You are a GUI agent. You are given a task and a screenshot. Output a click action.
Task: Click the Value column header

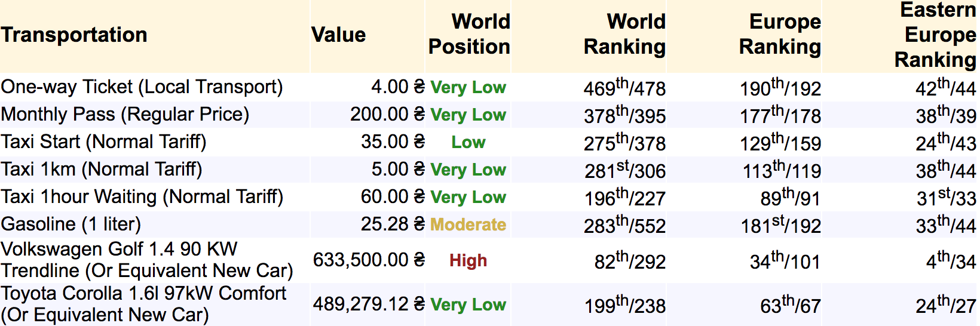click(339, 35)
